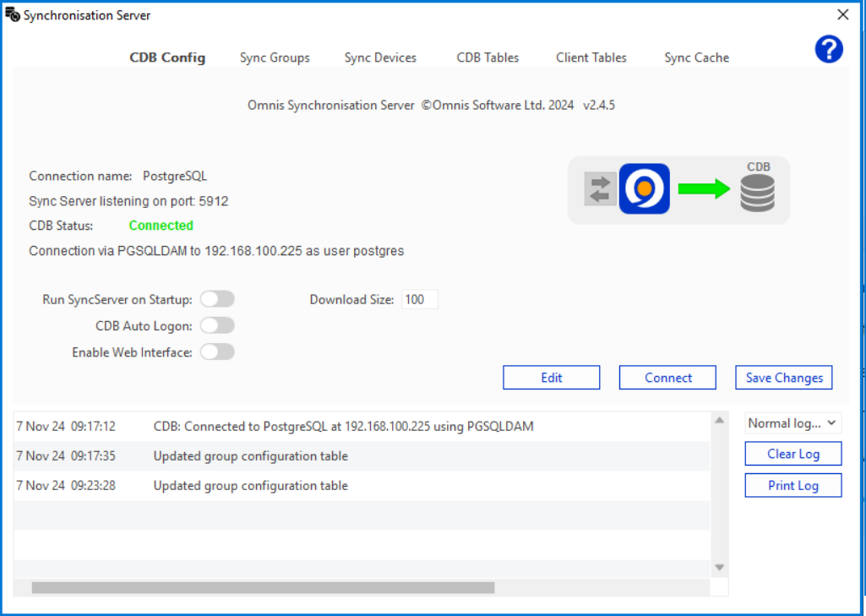Click the Connect button
This screenshot has width=866, height=616.
point(667,378)
